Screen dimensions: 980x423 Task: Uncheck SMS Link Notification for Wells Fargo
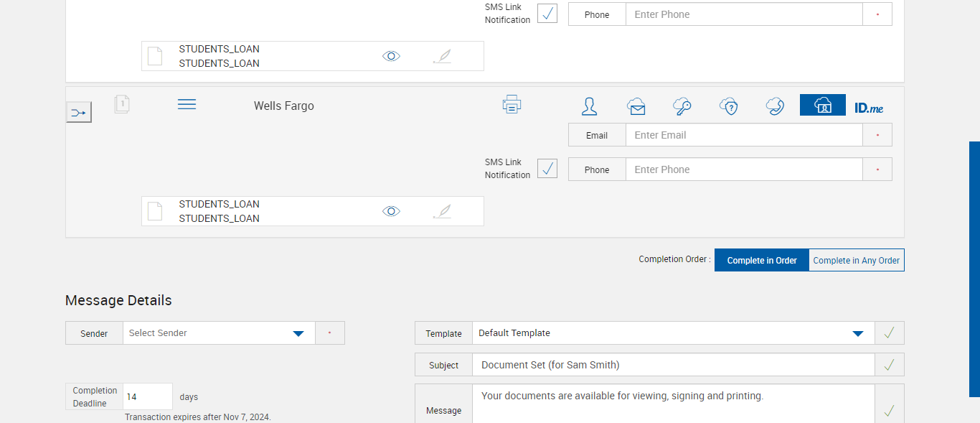tap(547, 169)
